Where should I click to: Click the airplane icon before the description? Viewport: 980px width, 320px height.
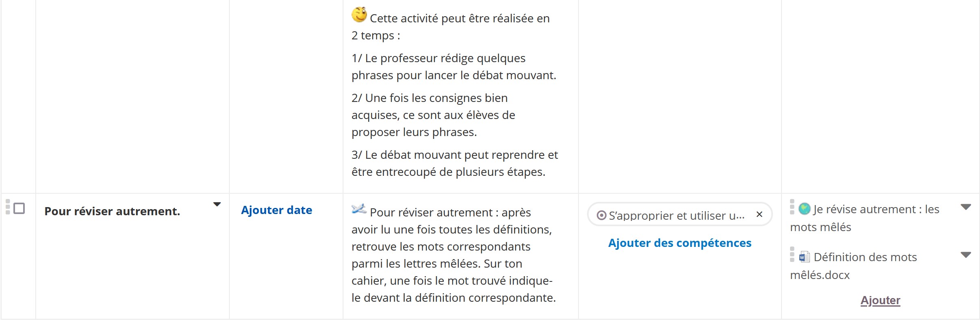(x=359, y=209)
